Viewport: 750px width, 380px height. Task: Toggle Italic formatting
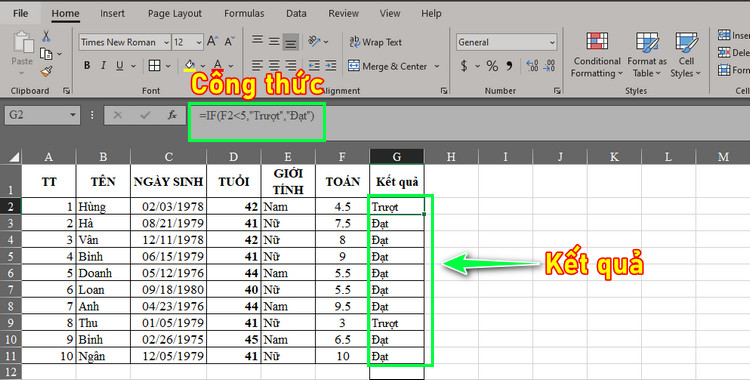tap(103, 66)
